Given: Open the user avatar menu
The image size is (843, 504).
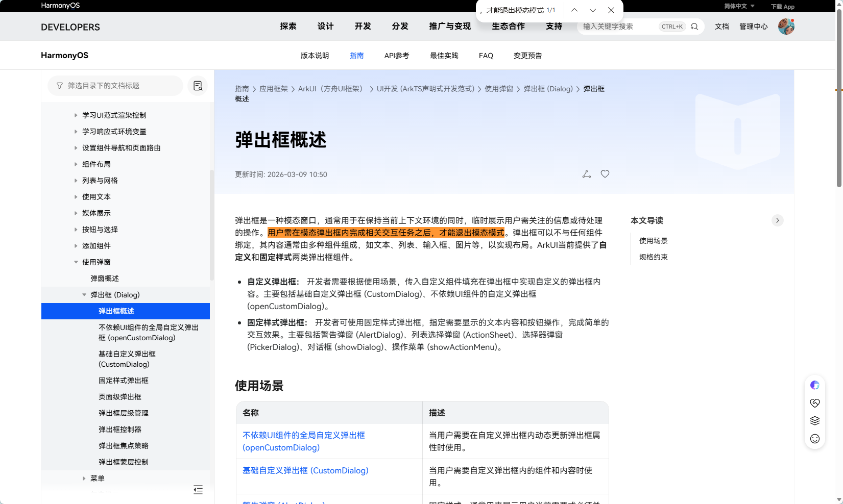Looking at the screenshot, I should point(786,27).
